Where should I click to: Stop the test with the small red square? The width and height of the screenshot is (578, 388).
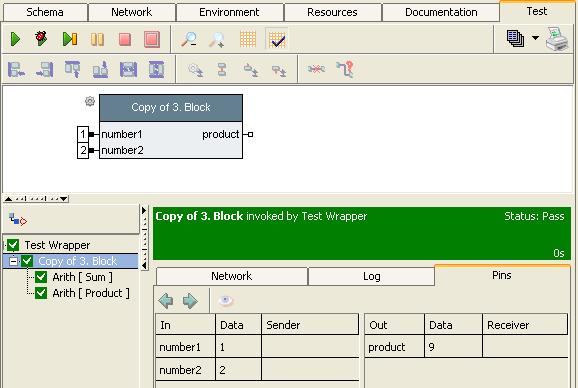125,39
